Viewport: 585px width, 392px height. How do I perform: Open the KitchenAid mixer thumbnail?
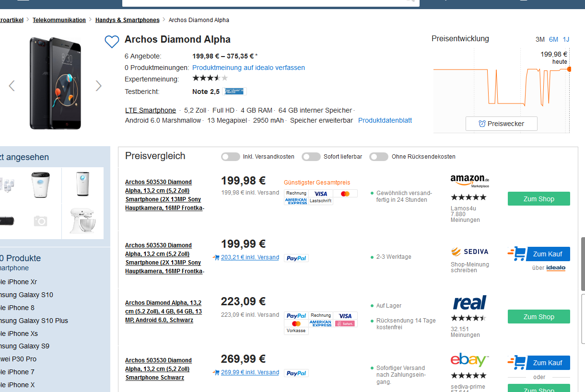(82, 220)
